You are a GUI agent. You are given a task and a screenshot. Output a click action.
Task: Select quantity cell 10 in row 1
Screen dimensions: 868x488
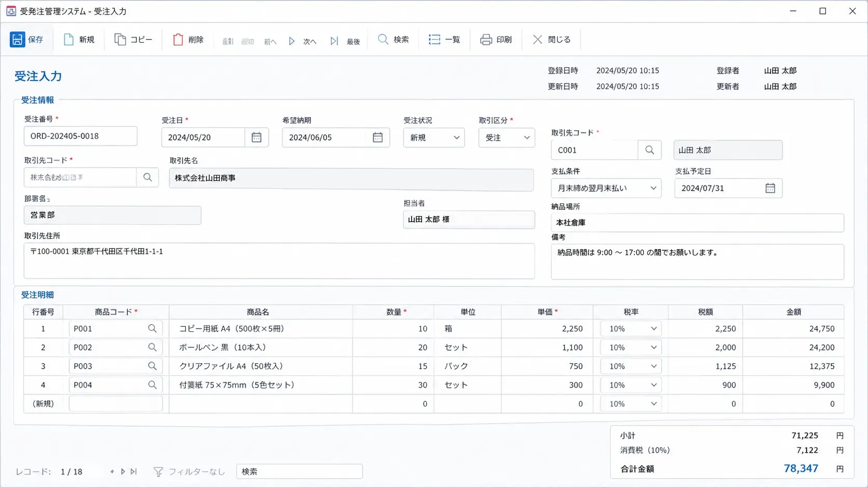[393, 329]
